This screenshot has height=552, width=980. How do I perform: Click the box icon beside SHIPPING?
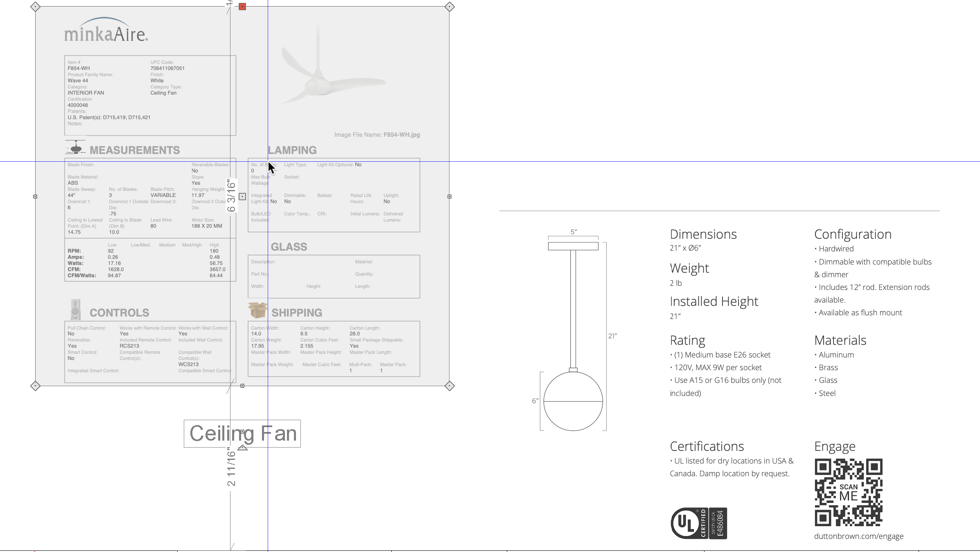[x=257, y=310]
